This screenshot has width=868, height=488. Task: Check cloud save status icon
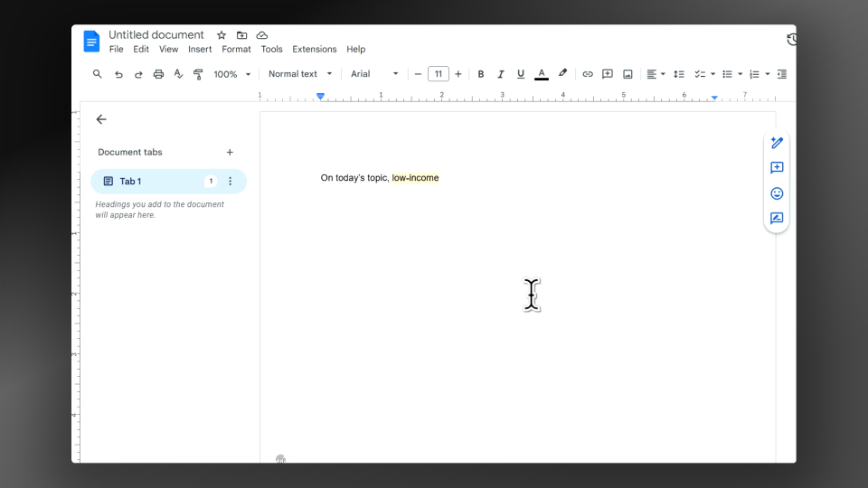pos(262,35)
